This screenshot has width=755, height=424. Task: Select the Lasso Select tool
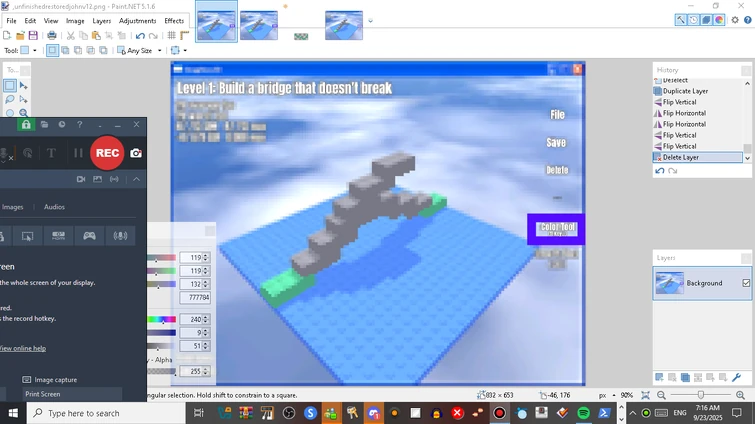(10, 99)
